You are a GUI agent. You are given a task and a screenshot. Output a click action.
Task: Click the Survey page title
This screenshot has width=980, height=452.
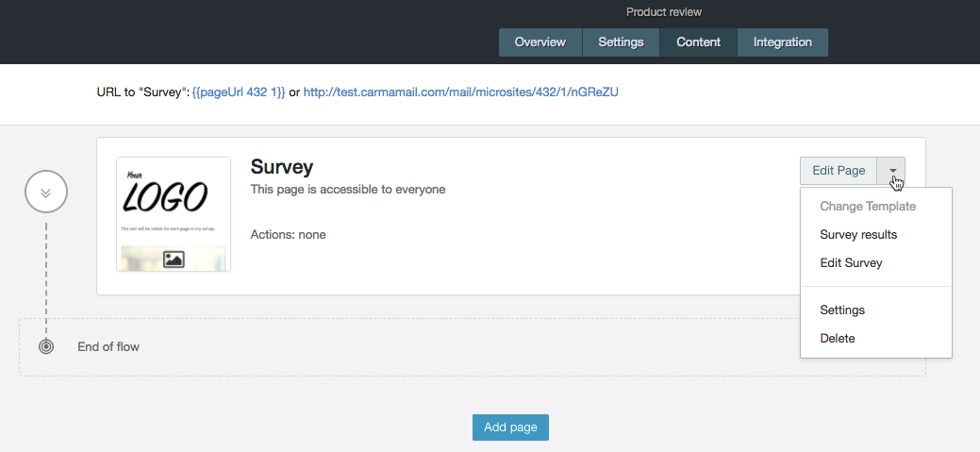tap(281, 167)
